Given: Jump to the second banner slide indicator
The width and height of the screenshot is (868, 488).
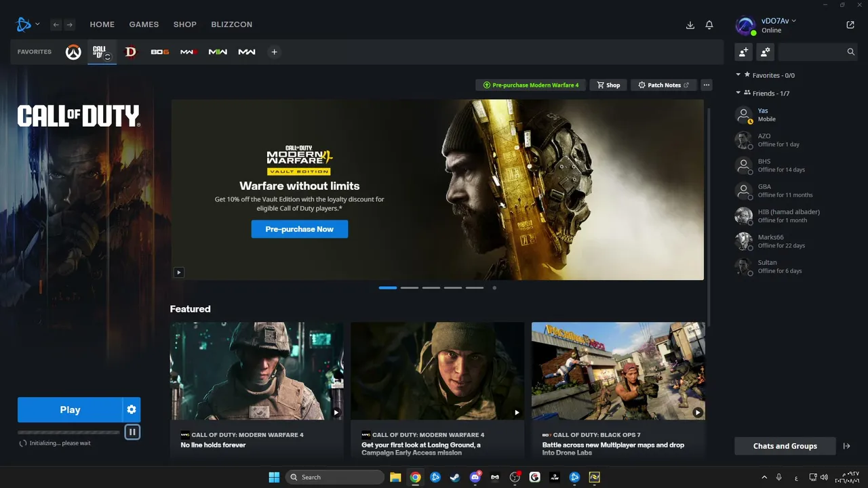Looking at the screenshot, I should pos(410,288).
